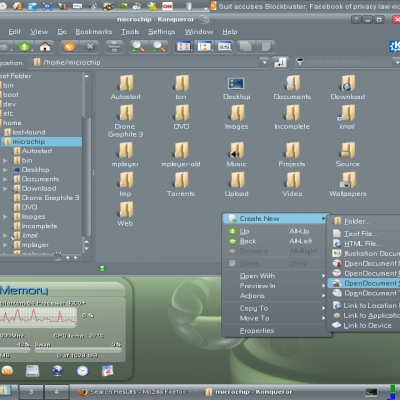This screenshot has height=400, width=400.
Task: Clear the location bar with the button beside it
Action: [x=280, y=63]
